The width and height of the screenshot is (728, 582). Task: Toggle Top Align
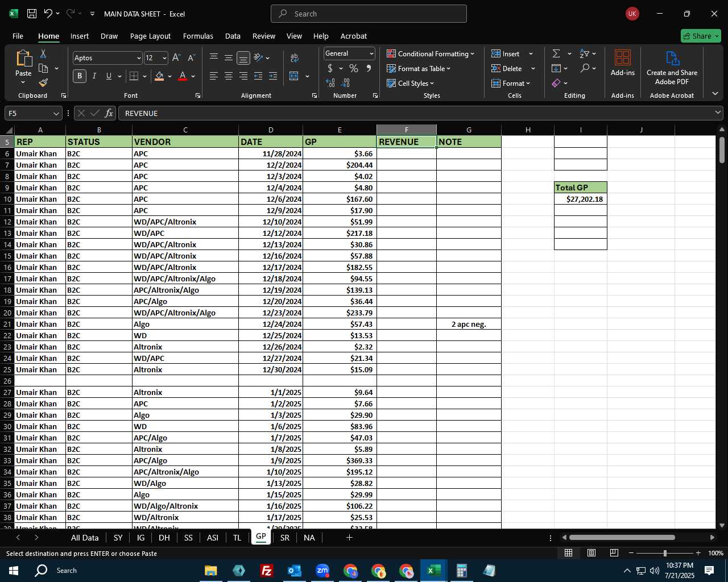pos(214,58)
